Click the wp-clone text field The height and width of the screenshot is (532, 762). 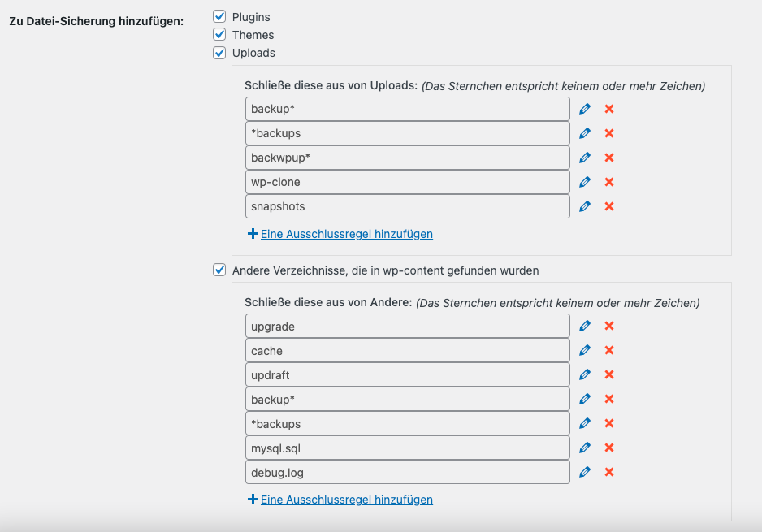(x=407, y=182)
